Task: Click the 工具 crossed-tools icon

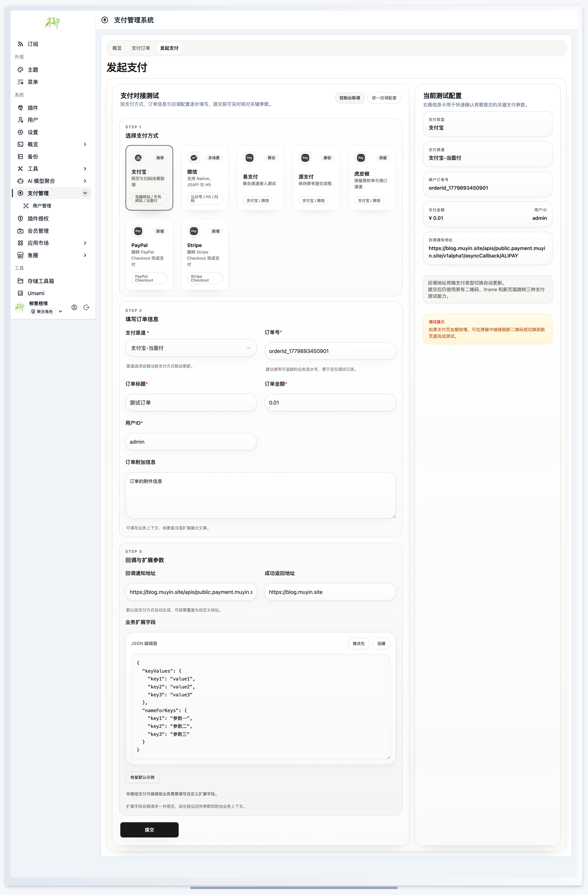Action: pyautogui.click(x=20, y=168)
